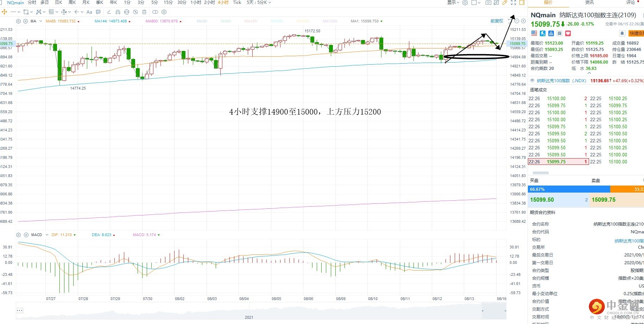Click the US flag market icon

pyautogui.click(x=534, y=33)
